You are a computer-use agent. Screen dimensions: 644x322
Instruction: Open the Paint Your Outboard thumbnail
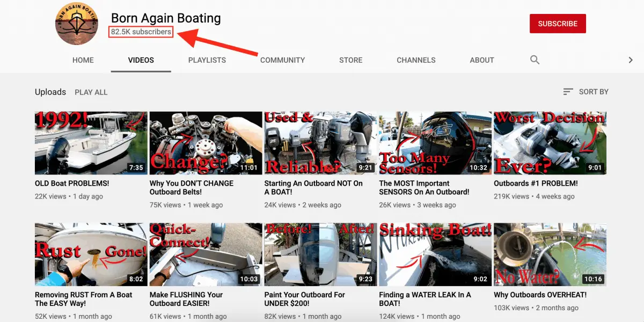coord(321,254)
